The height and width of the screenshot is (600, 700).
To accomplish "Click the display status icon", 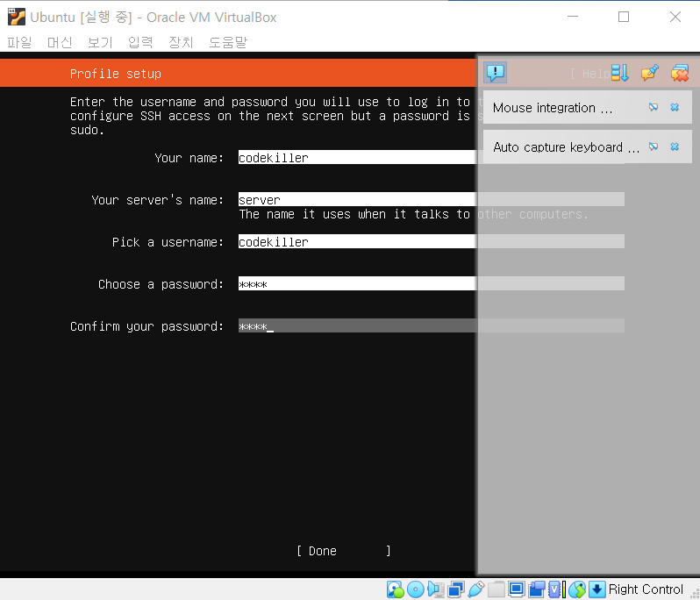I will [517, 589].
